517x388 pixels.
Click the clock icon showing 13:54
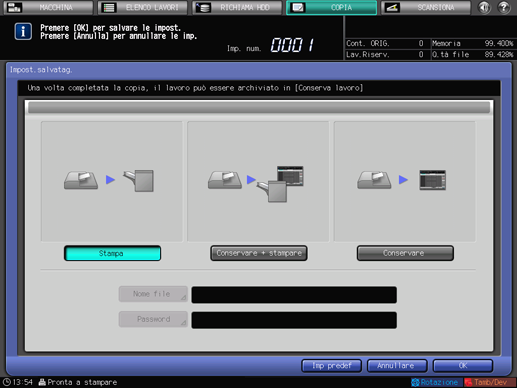[x=7, y=382]
